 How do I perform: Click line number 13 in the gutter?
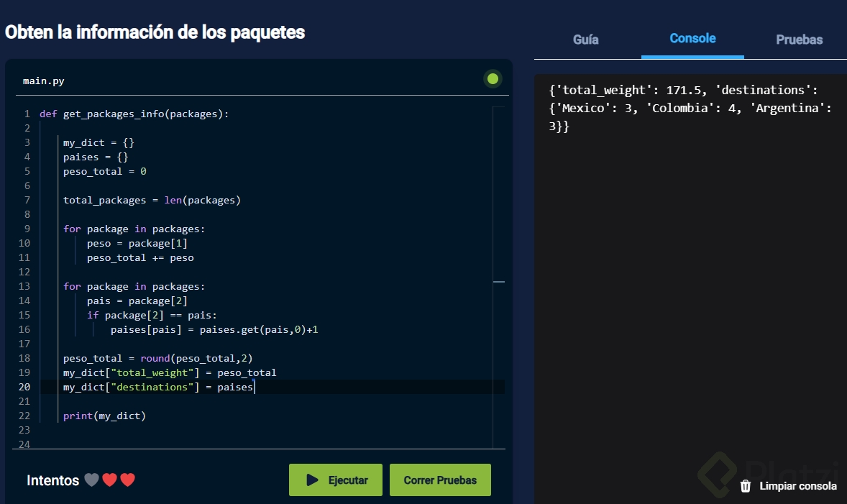25,286
